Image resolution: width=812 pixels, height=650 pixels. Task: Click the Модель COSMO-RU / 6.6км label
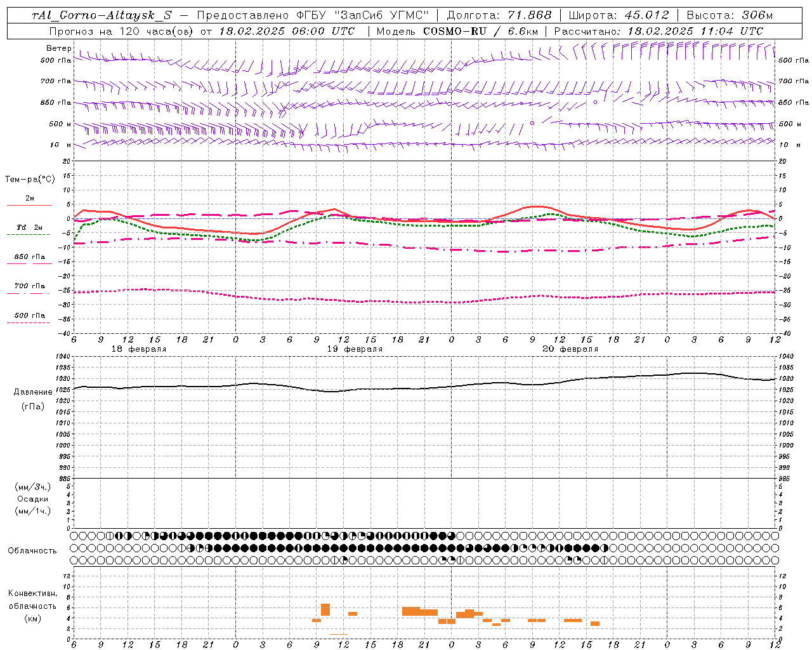457,31
